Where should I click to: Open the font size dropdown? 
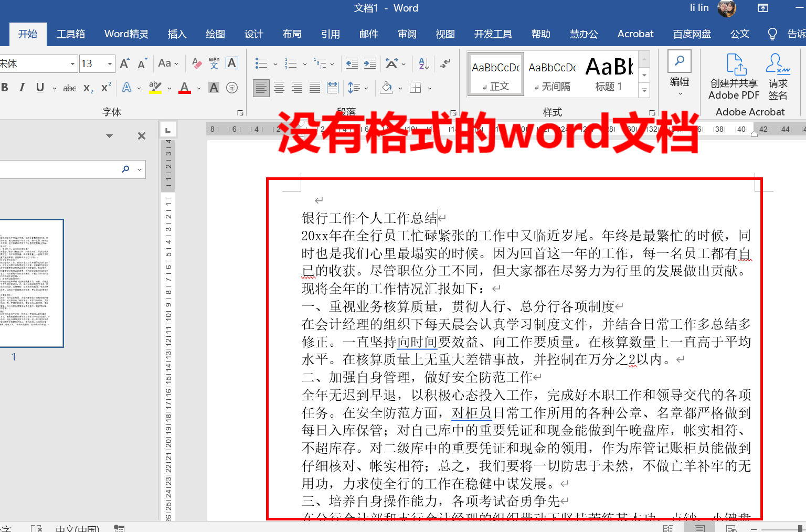click(110, 64)
